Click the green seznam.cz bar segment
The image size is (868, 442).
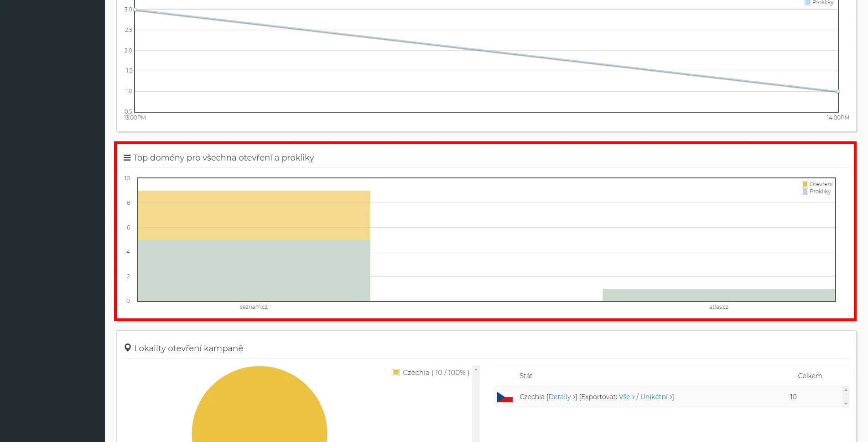tap(254, 270)
